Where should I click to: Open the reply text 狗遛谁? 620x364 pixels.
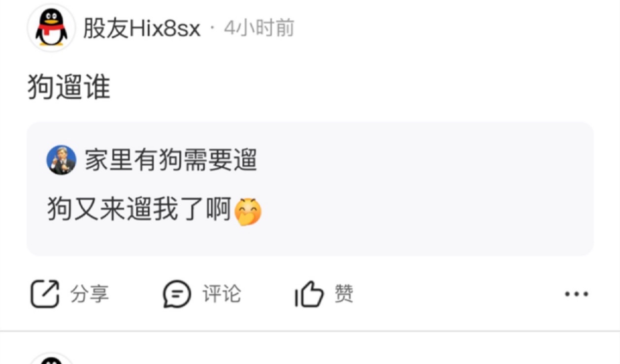coord(69,88)
